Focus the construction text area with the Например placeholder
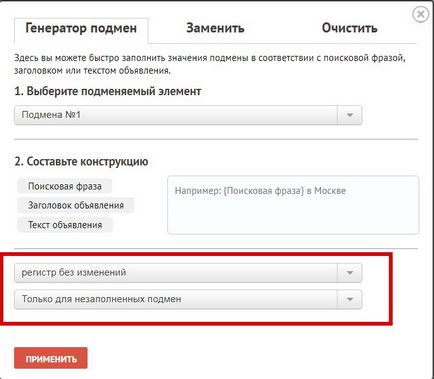 293,205
